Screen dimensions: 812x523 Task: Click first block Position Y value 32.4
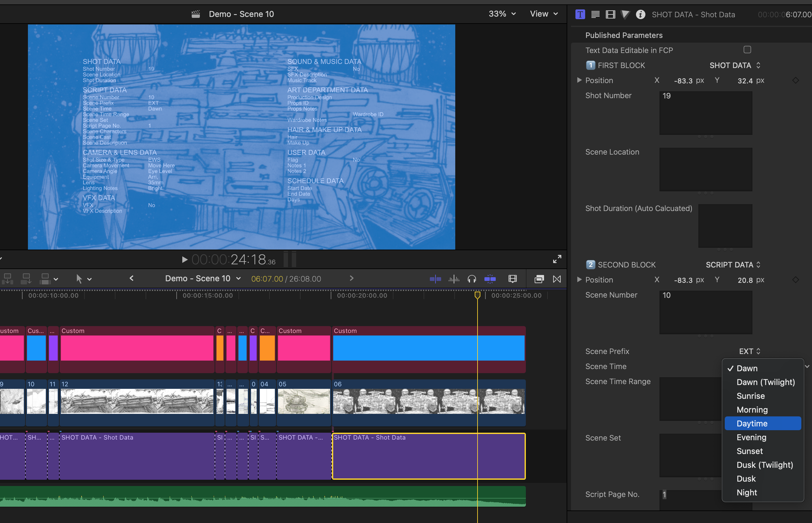[x=745, y=81]
